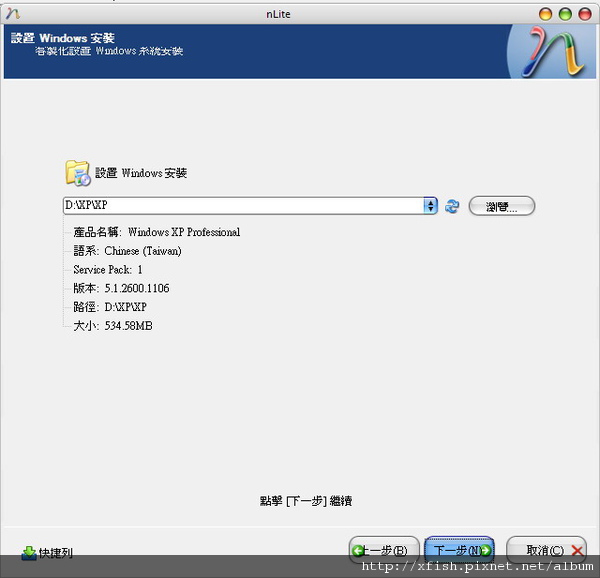This screenshot has height=578, width=600.
Task: Click the nLite icon in the title bar
Action: pyautogui.click(x=13, y=14)
